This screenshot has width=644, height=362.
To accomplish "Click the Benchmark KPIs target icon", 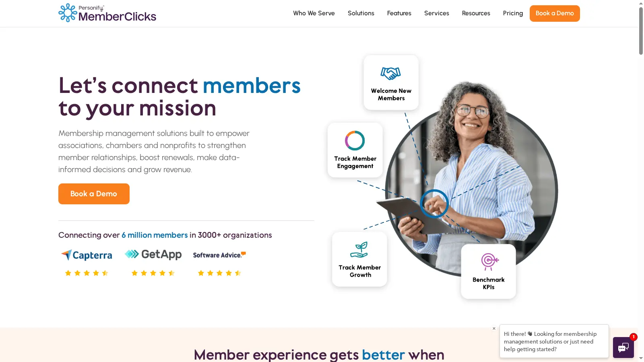I will pyautogui.click(x=488, y=262).
